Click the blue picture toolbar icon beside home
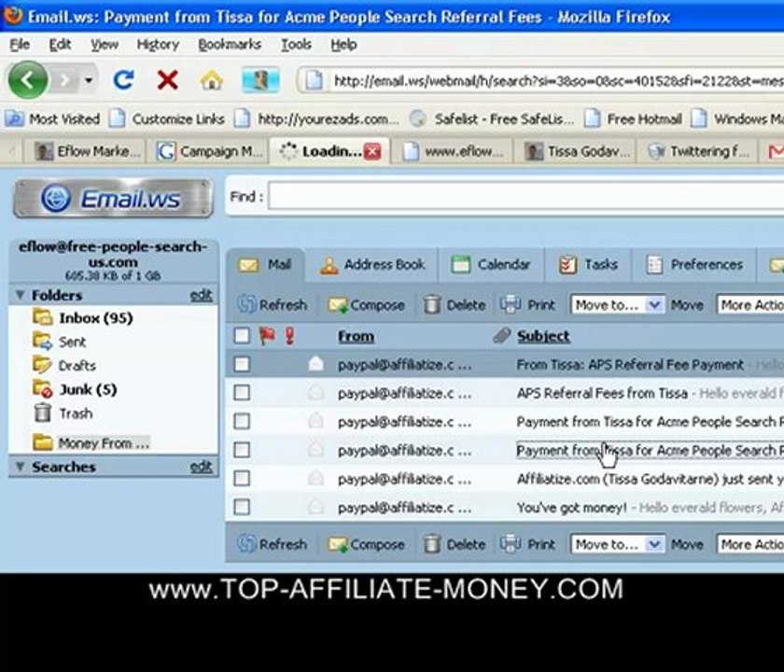Viewport: 784px width, 672px height. tap(260, 80)
